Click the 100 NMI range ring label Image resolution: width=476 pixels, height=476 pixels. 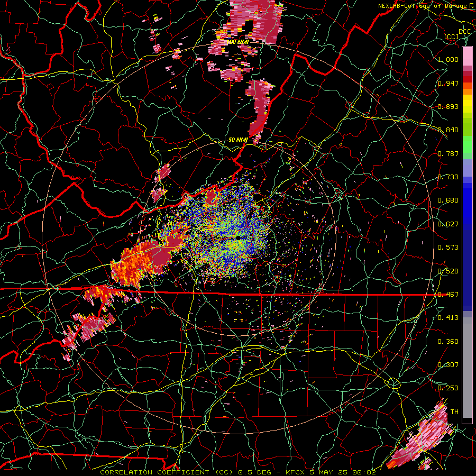click(237, 42)
